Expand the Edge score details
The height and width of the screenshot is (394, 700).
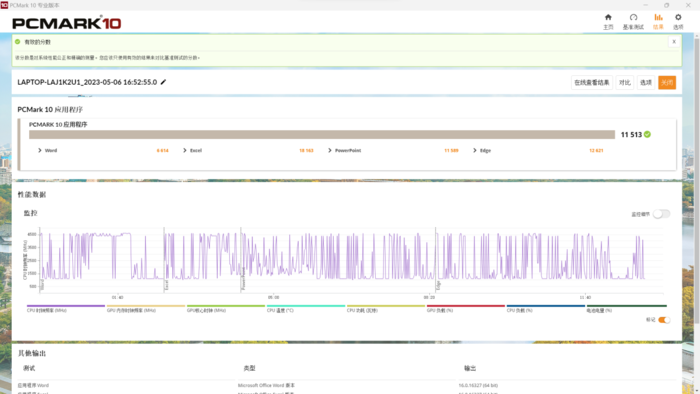[475, 150]
